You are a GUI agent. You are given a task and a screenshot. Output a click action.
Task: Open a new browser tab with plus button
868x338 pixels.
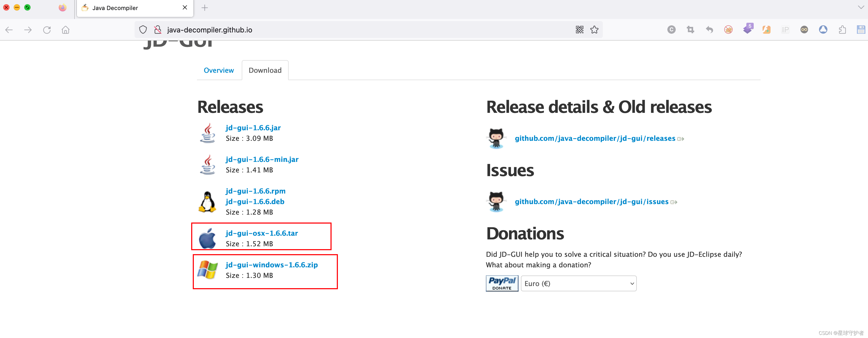click(205, 8)
